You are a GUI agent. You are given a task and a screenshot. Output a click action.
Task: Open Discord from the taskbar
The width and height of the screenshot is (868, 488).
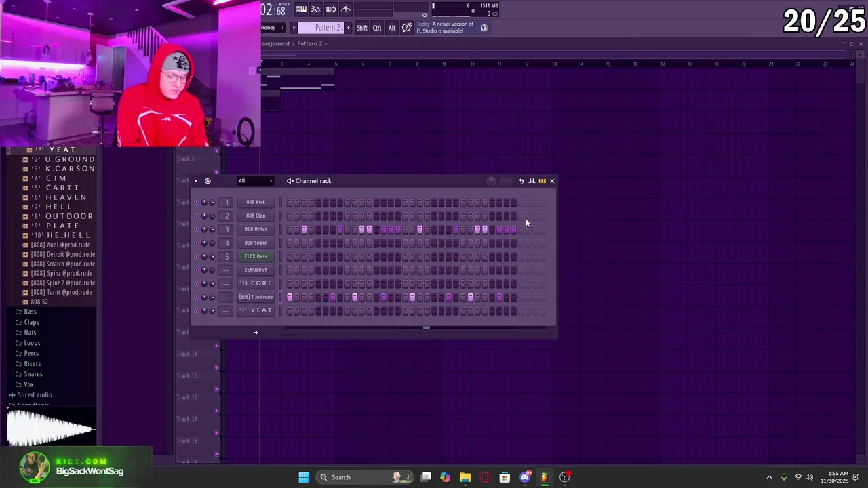tap(524, 477)
